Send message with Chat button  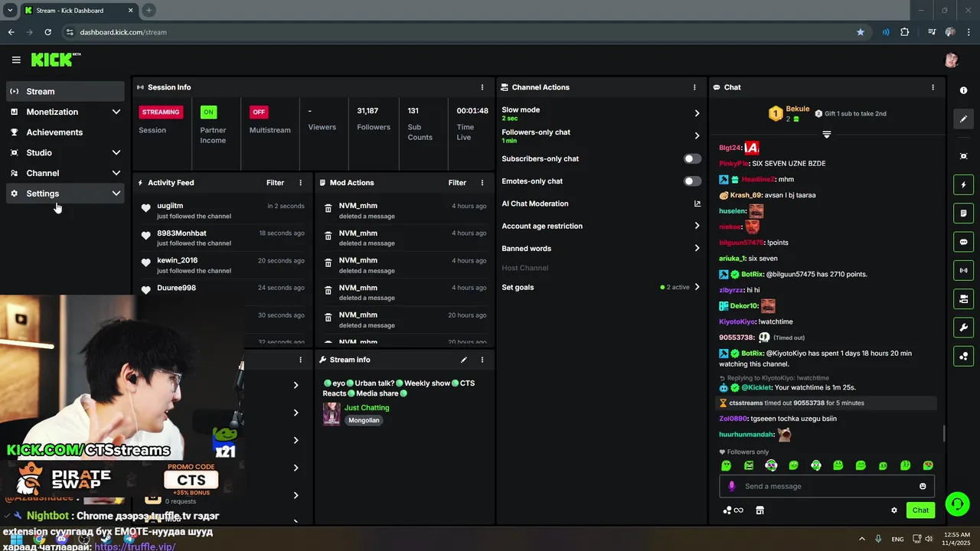(x=920, y=510)
